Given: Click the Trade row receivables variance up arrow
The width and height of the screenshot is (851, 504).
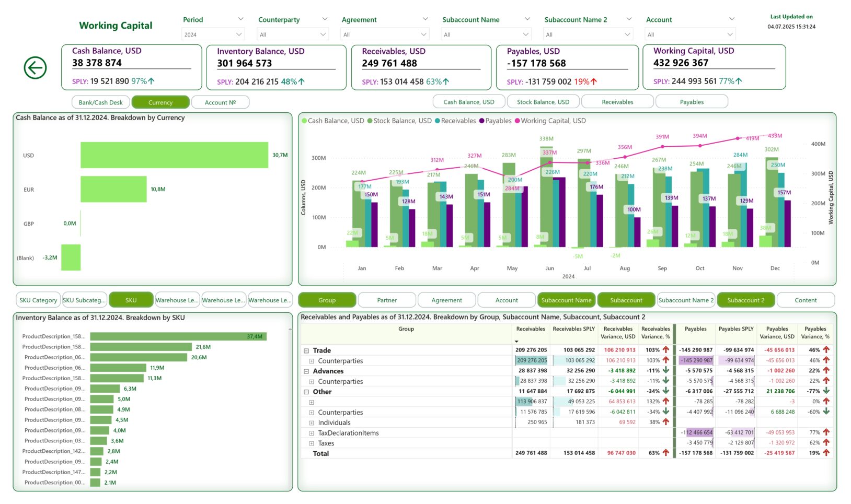Looking at the screenshot, I should pyautogui.click(x=666, y=350).
